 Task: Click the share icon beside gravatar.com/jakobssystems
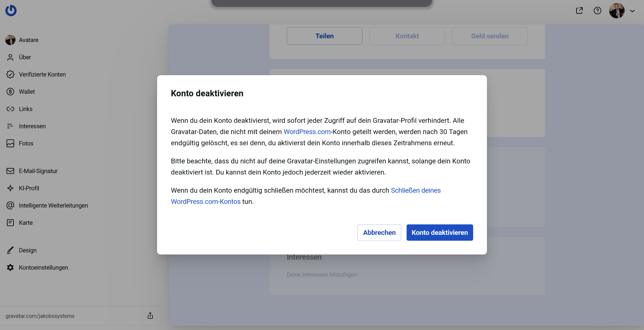pyautogui.click(x=150, y=316)
